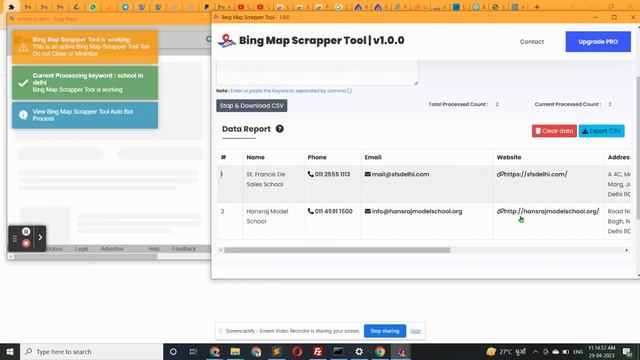The height and width of the screenshot is (360, 640).
Task: Select the Hansraj Model School name
Action: click(x=267, y=216)
